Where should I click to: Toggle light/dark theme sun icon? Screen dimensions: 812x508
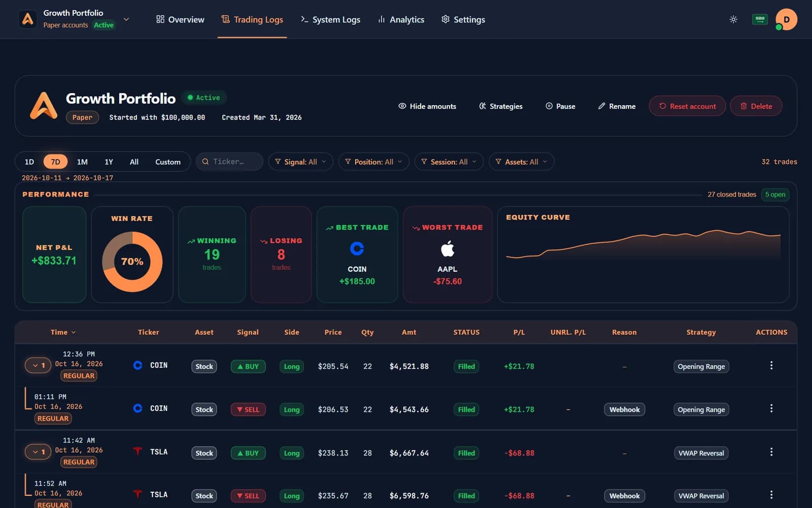click(x=733, y=19)
